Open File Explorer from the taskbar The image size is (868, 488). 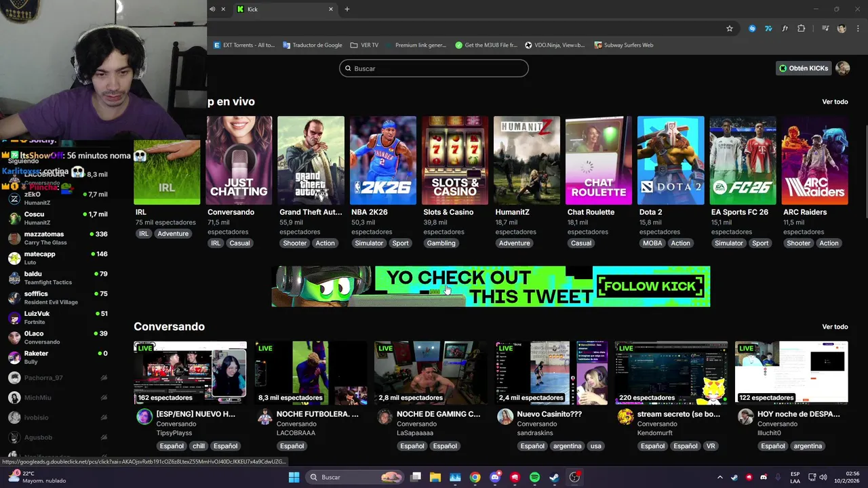click(x=435, y=477)
